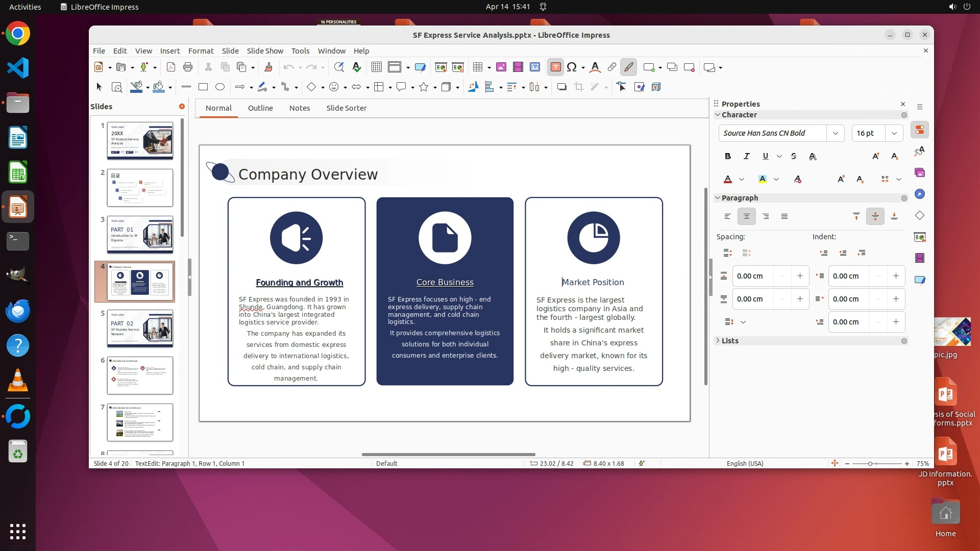This screenshot has width=980, height=551.
Task: Click the Insert Image toolbar icon
Action: click(501, 67)
